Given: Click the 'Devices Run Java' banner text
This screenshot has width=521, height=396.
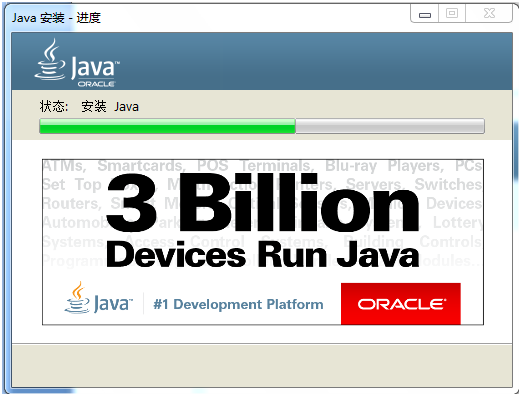Looking at the screenshot, I should [x=262, y=254].
